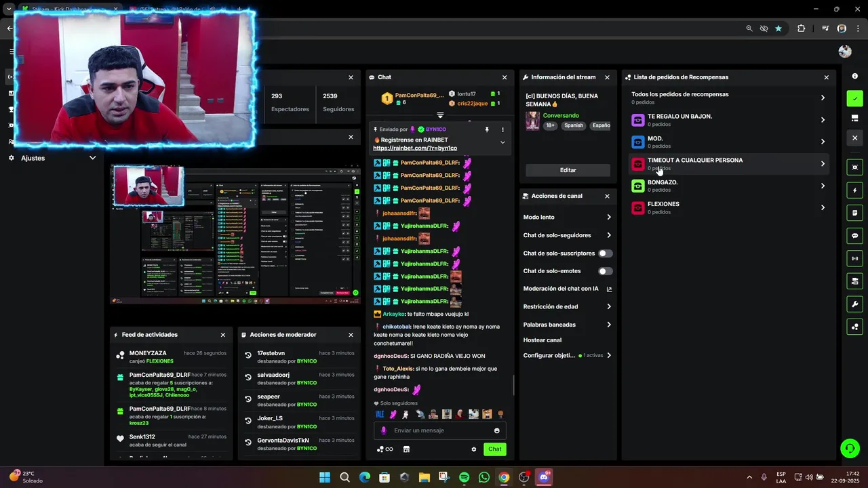Viewport: 868px width, 488px height.
Task: Toggle the document notes widget in sidebar
Action: pos(854,213)
